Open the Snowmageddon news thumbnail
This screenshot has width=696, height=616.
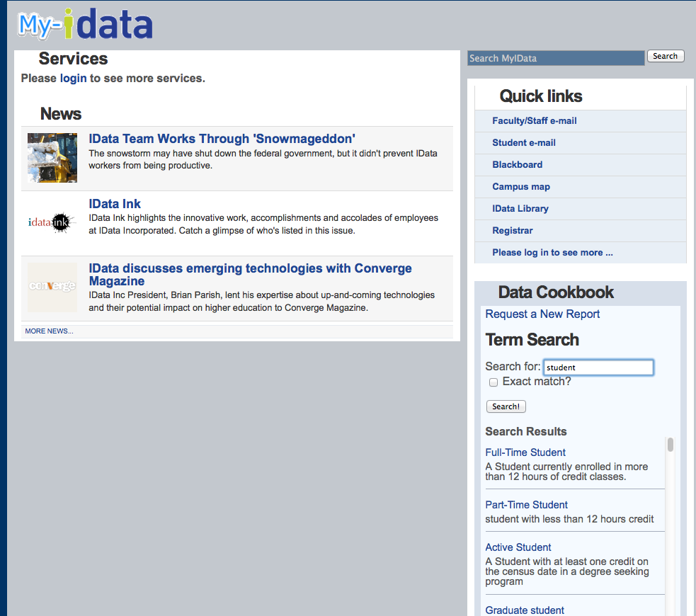point(52,158)
